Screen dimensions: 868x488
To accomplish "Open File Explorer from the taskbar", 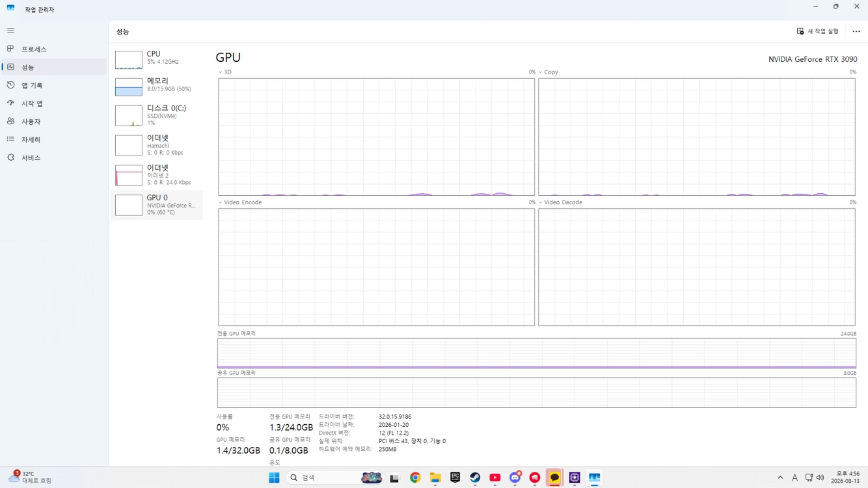I will click(x=435, y=478).
